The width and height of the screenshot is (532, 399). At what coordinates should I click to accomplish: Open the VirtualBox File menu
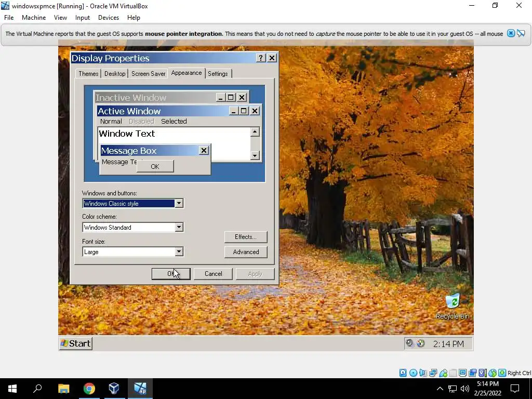9,18
